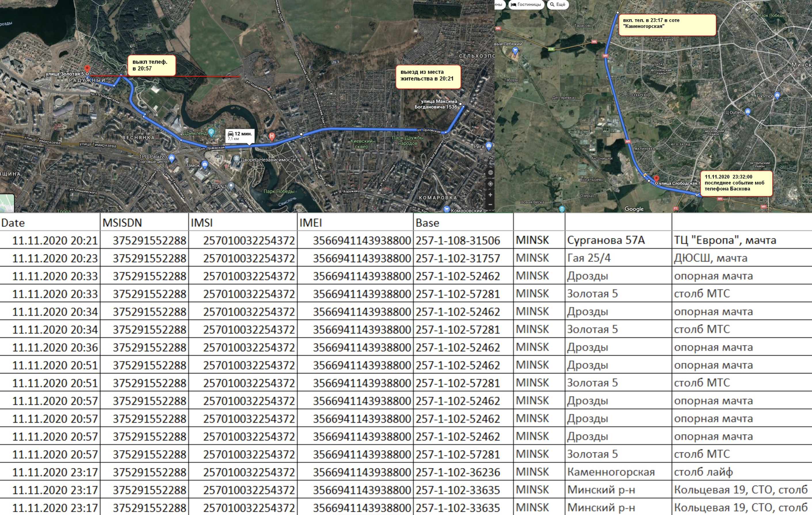The image size is (812, 515).
Task: Click the Google logo on right map
Action: point(634,209)
